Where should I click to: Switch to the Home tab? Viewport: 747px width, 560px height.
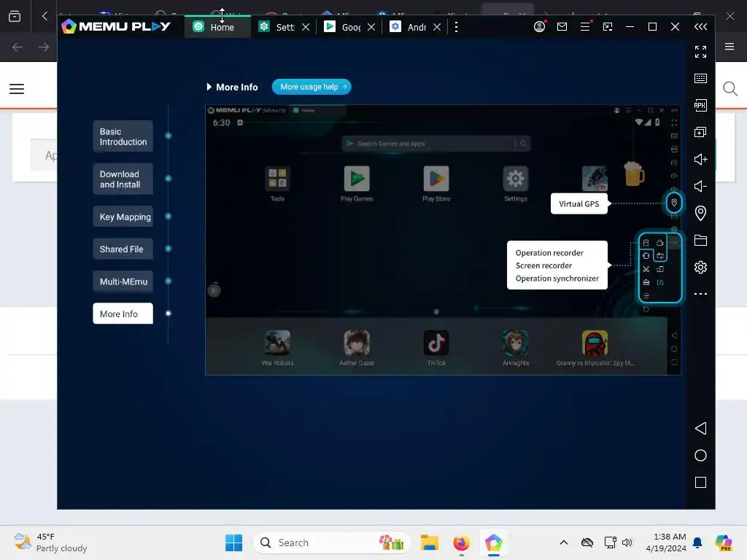click(x=217, y=27)
